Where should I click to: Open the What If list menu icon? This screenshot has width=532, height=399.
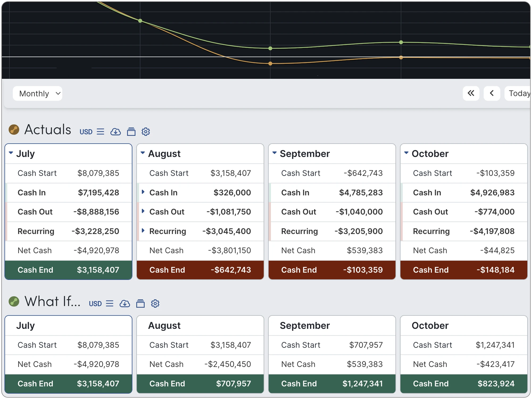pos(110,304)
